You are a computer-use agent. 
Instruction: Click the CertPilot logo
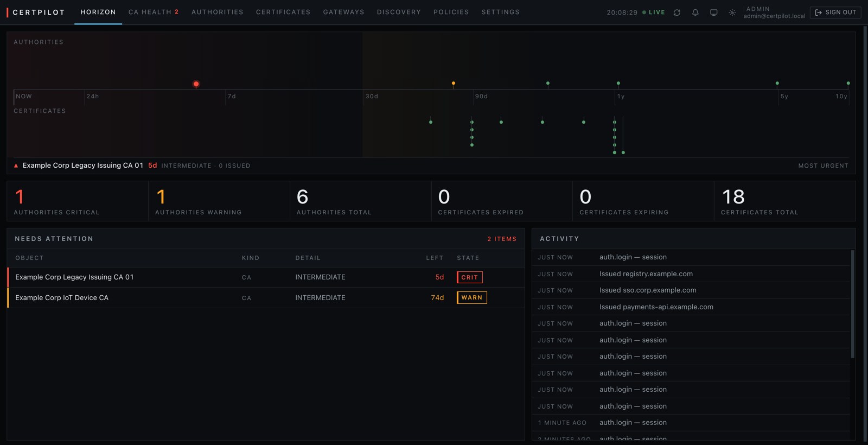click(x=36, y=12)
